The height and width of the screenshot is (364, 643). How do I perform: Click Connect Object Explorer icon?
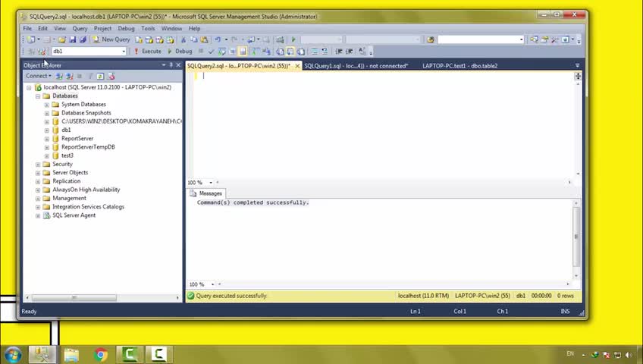[x=59, y=77]
